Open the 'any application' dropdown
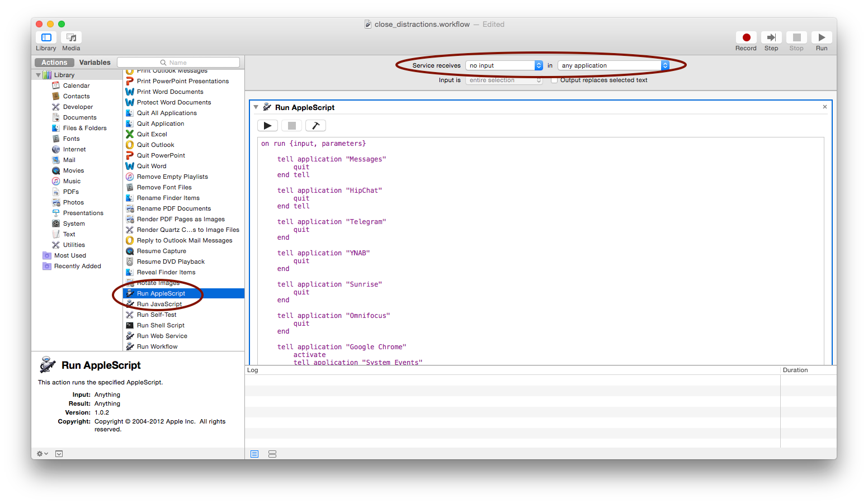 pyautogui.click(x=614, y=65)
